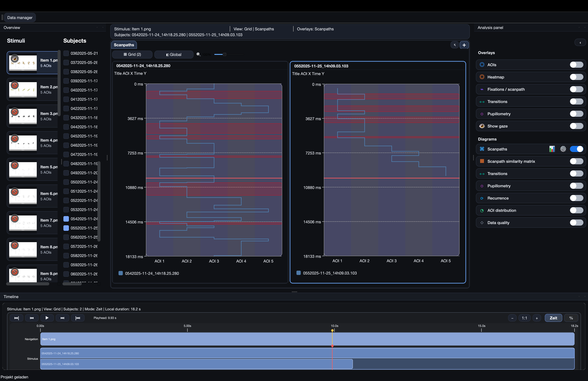Select the Item 5.png stimulus thumbnail
The width and height of the screenshot is (588, 381).
23,170
